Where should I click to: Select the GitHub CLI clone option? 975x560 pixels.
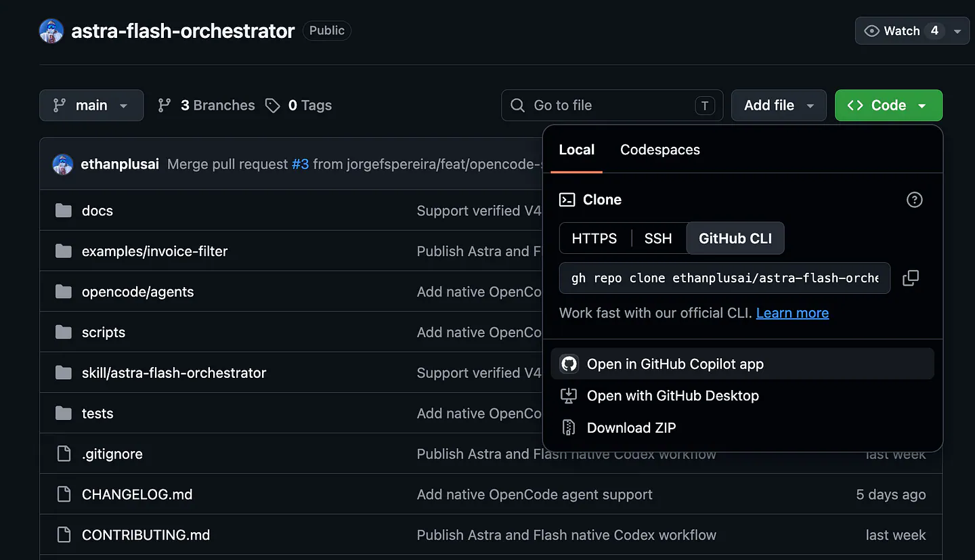click(735, 238)
